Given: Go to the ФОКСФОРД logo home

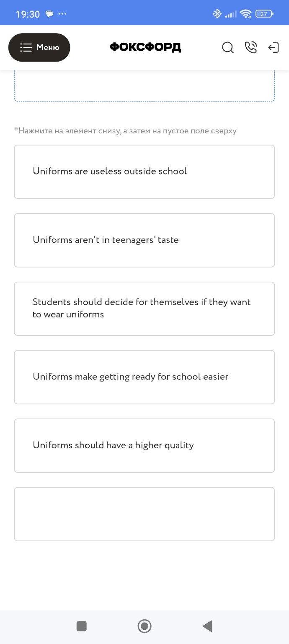Looking at the screenshot, I should click(x=145, y=47).
